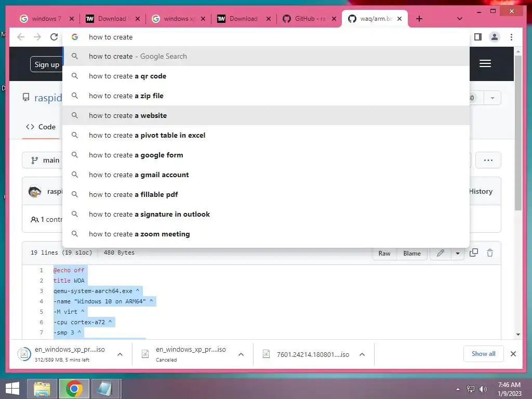Close the GitHub - ra tab
Viewport: 532px width, 399px height.
(x=334, y=19)
